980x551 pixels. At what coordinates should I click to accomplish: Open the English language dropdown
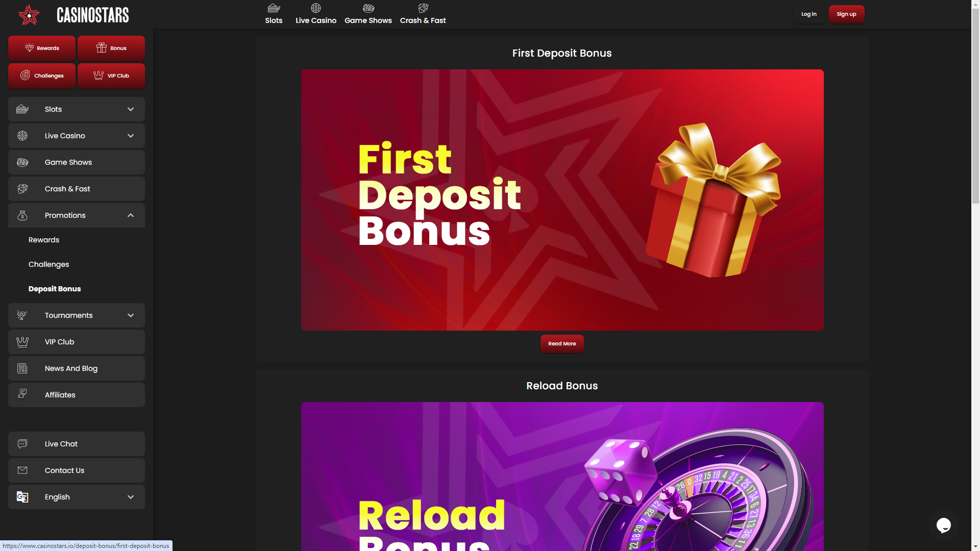coord(77,497)
